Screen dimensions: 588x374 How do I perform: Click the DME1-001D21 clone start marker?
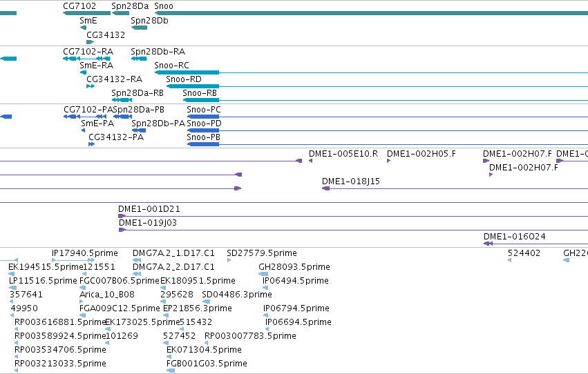[x=122, y=216]
